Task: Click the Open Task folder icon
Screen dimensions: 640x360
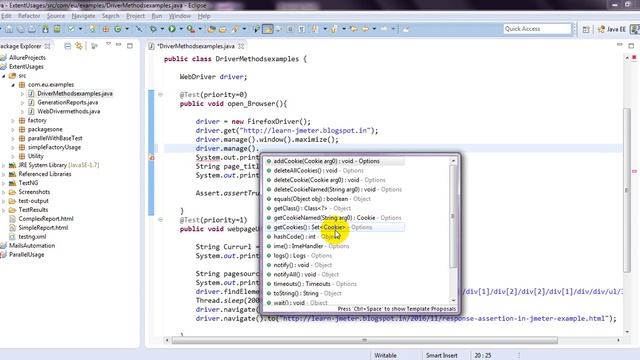Action: click(x=223, y=29)
